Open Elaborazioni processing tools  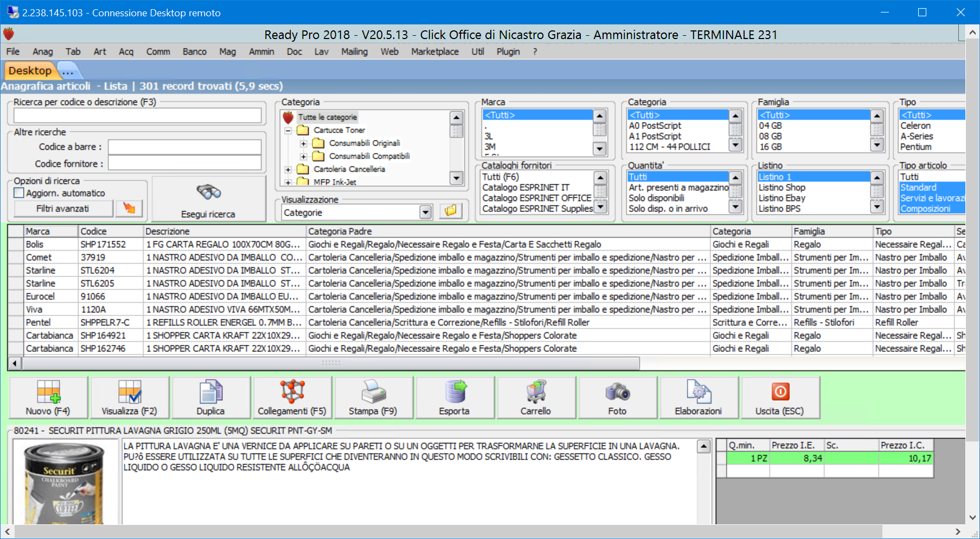click(x=699, y=397)
